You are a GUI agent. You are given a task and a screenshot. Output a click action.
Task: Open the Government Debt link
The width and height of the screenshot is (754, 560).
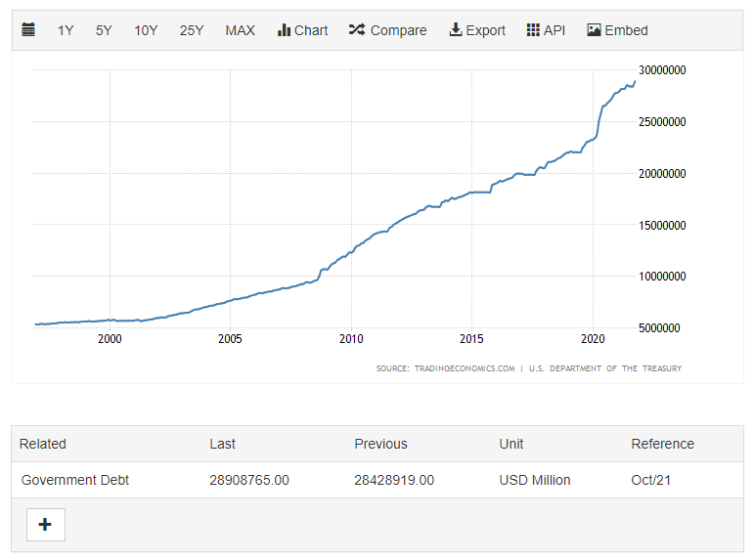75,480
